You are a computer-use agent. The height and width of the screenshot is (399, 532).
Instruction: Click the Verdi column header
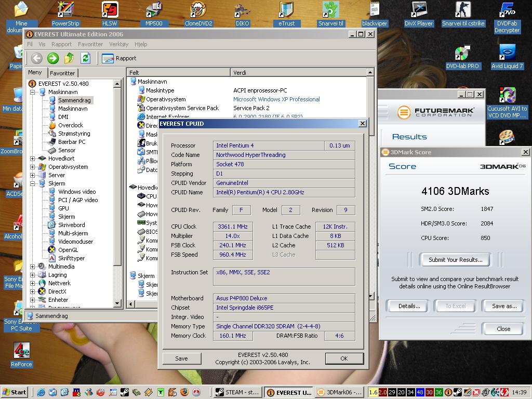pyautogui.click(x=299, y=72)
